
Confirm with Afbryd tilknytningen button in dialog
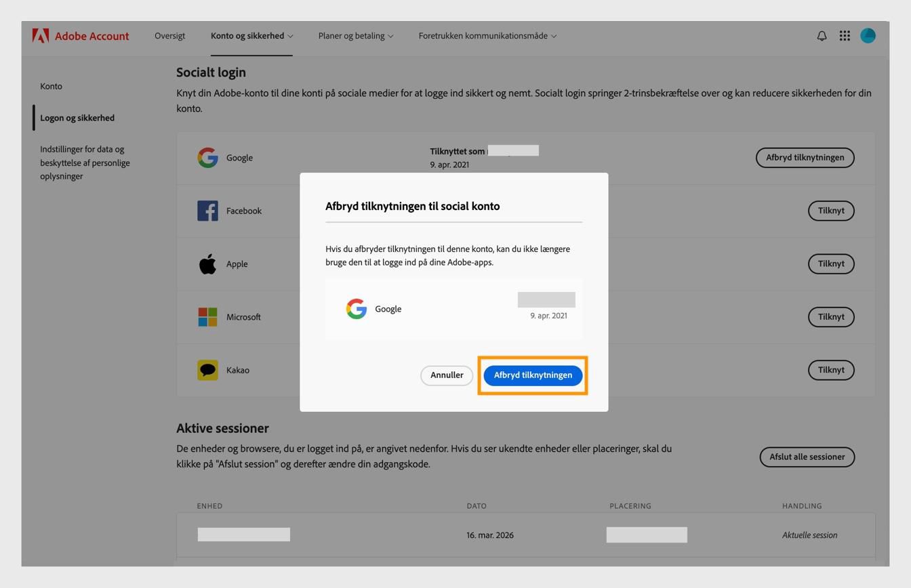coord(533,375)
